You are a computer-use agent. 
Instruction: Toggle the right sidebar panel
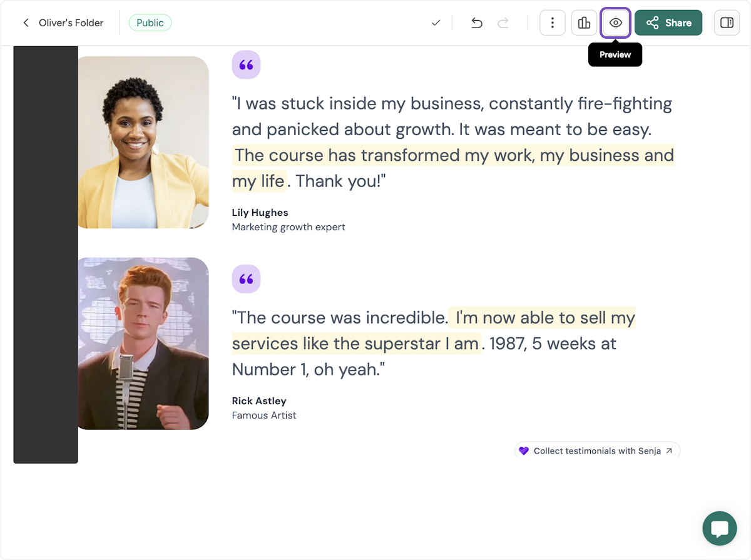(727, 23)
